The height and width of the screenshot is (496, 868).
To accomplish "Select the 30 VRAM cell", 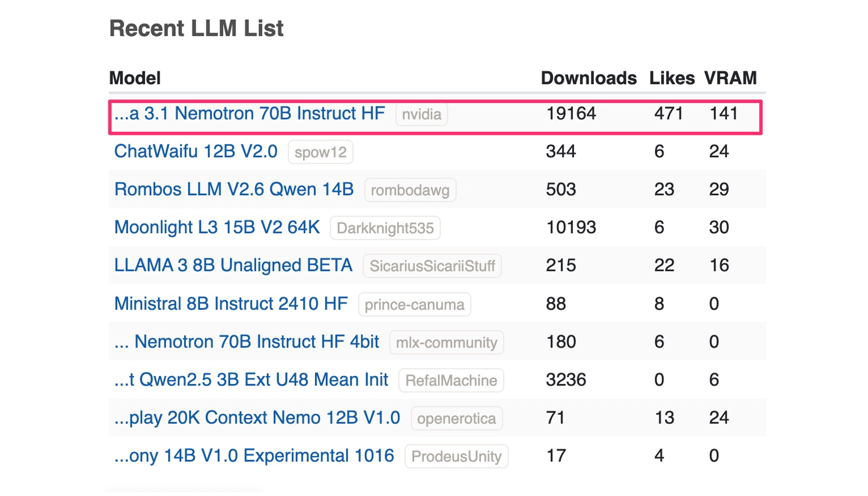I will point(719,227).
